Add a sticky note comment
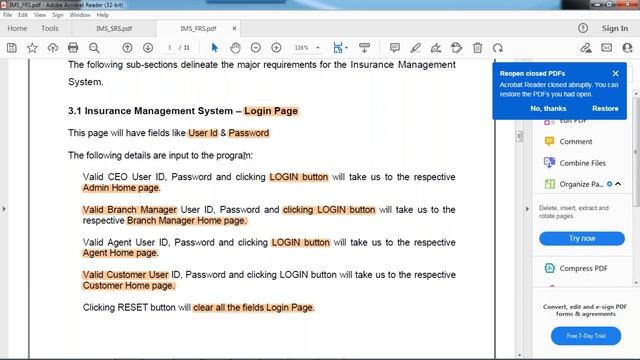640x360 pixels. point(395,48)
